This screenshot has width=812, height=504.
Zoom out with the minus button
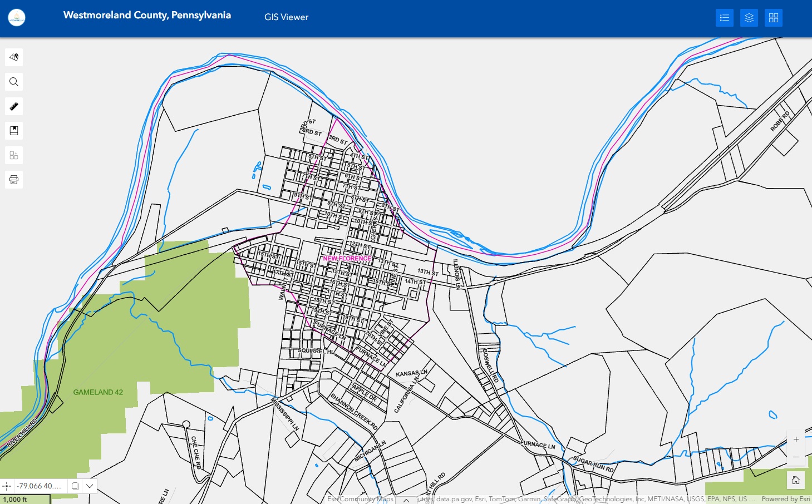(796, 457)
